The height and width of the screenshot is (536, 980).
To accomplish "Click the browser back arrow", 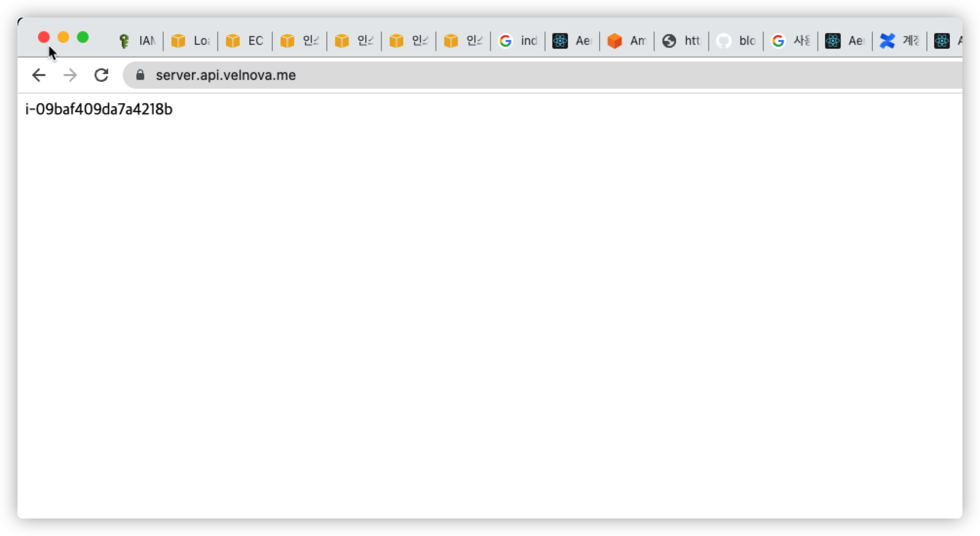I will 38,75.
